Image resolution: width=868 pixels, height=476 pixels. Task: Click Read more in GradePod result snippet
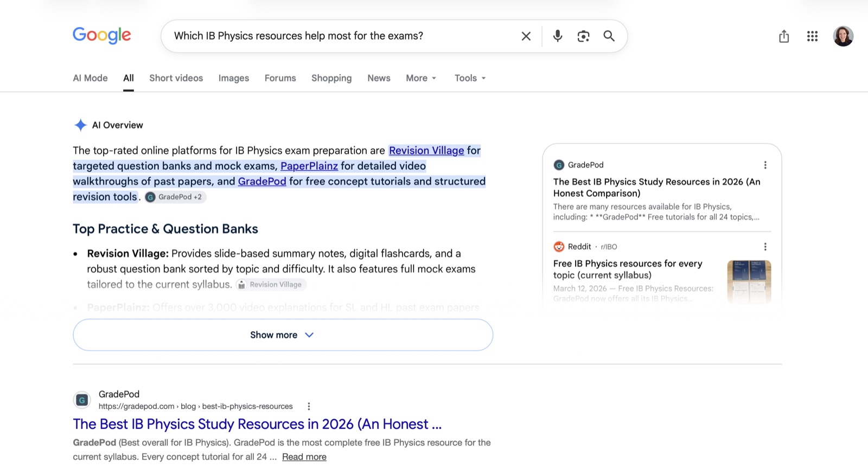click(304, 457)
